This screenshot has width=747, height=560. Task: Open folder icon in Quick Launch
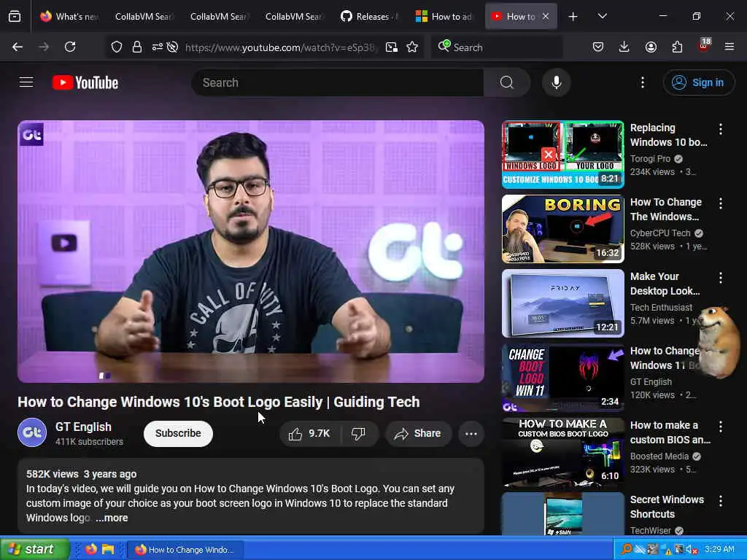(x=108, y=549)
